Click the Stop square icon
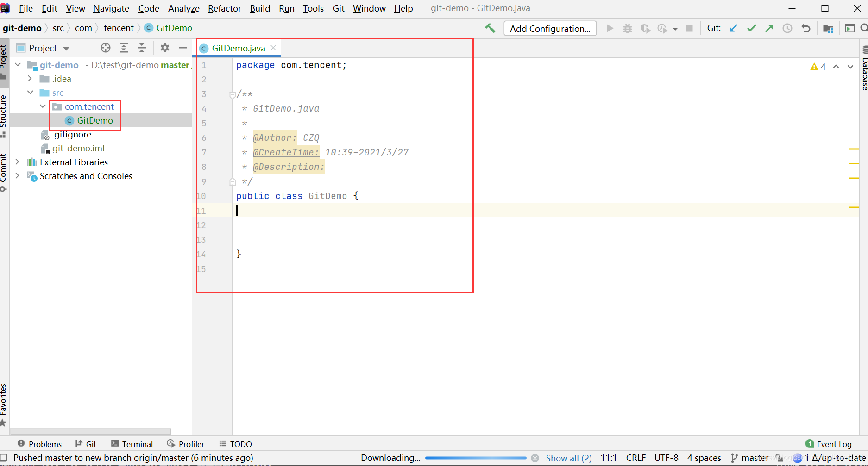868x466 pixels. pyautogui.click(x=689, y=28)
